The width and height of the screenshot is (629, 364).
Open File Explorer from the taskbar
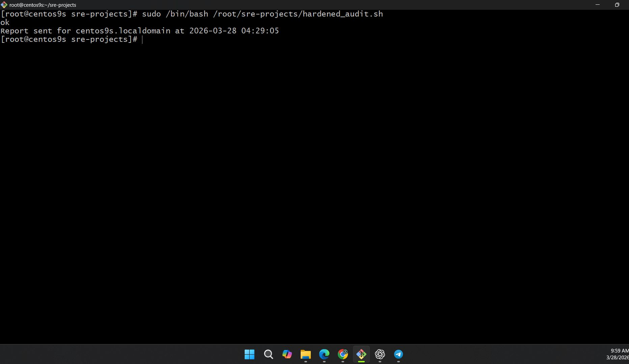pyautogui.click(x=306, y=354)
